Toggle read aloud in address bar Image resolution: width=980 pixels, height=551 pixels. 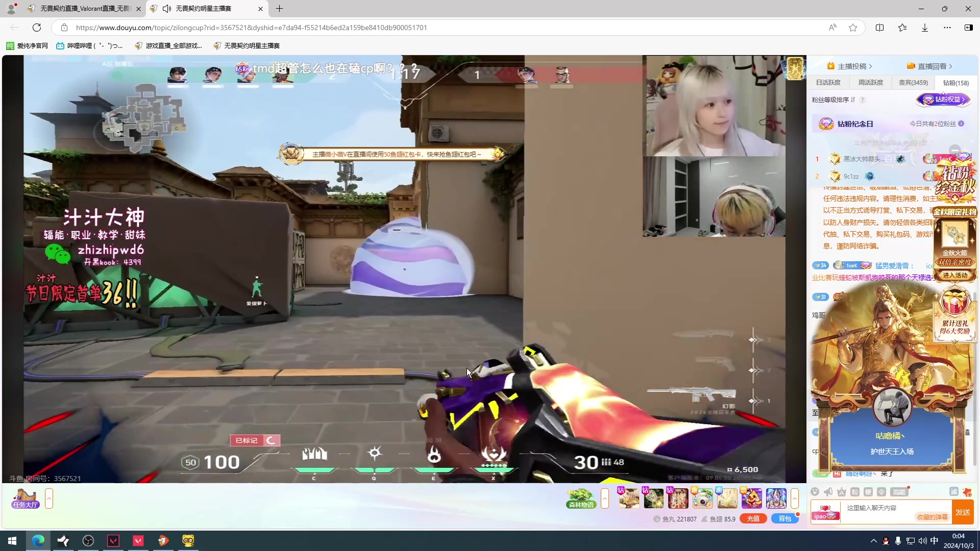coord(832,28)
